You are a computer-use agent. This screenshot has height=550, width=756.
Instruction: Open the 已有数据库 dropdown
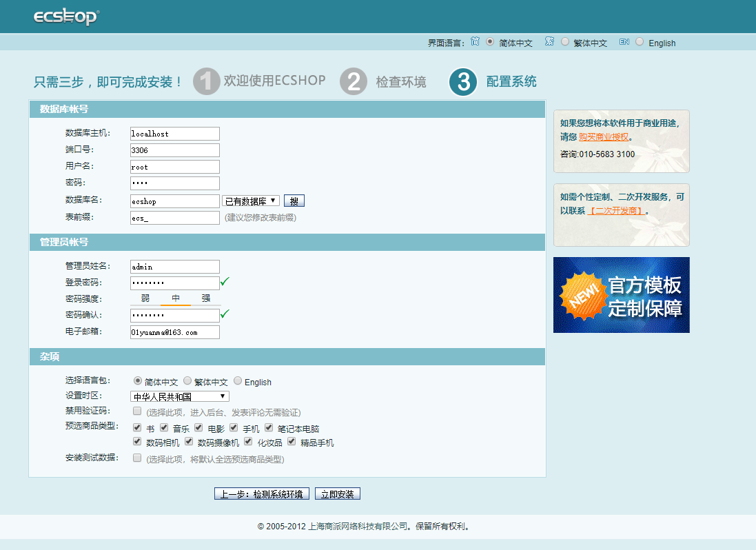pyautogui.click(x=251, y=201)
